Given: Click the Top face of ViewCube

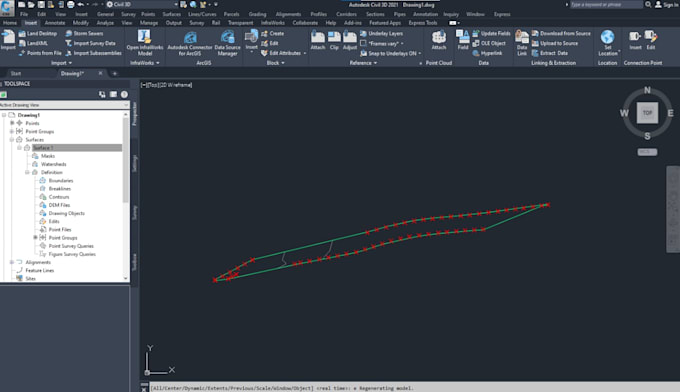Looking at the screenshot, I should pos(647,113).
